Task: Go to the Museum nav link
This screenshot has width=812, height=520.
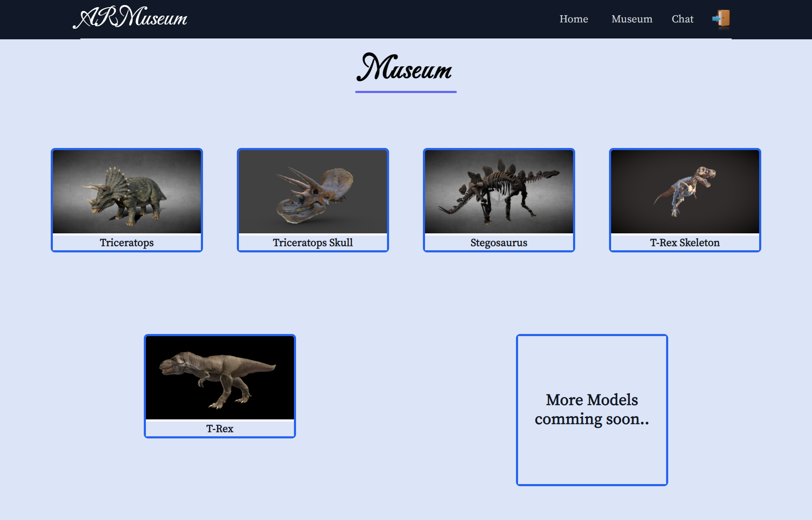Action: [x=631, y=19]
